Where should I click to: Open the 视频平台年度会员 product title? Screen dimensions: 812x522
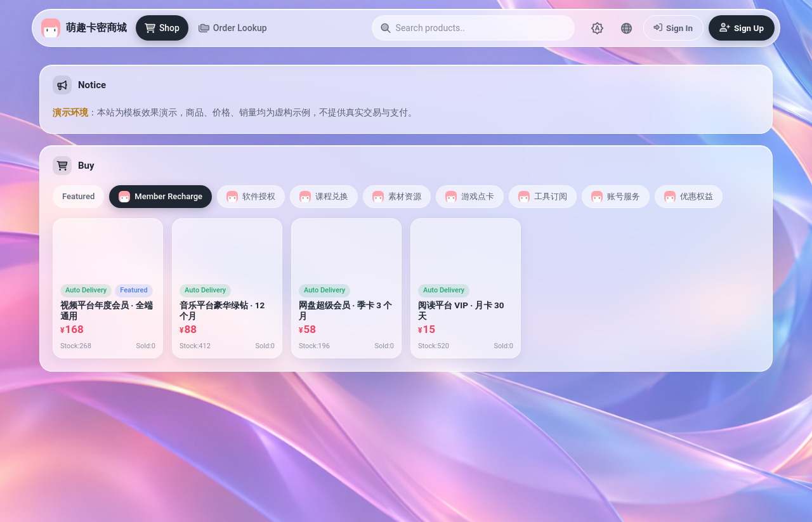tap(107, 311)
